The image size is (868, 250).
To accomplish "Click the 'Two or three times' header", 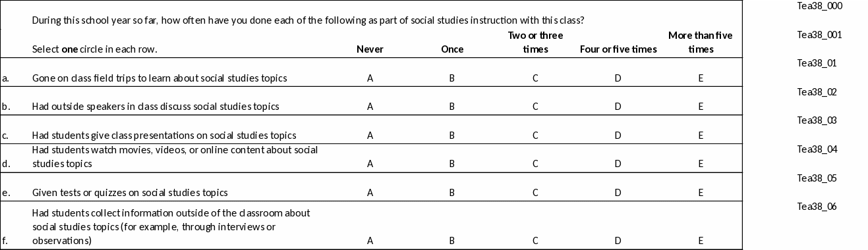I will [535, 42].
